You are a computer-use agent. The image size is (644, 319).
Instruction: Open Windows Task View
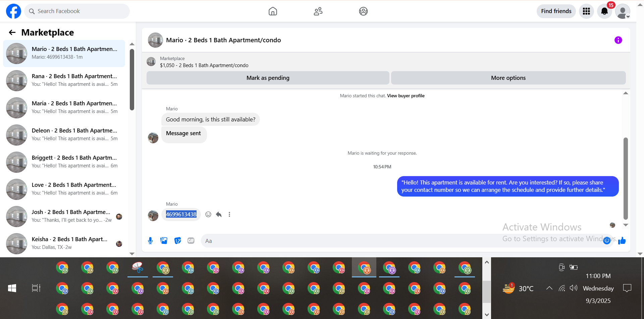36,288
